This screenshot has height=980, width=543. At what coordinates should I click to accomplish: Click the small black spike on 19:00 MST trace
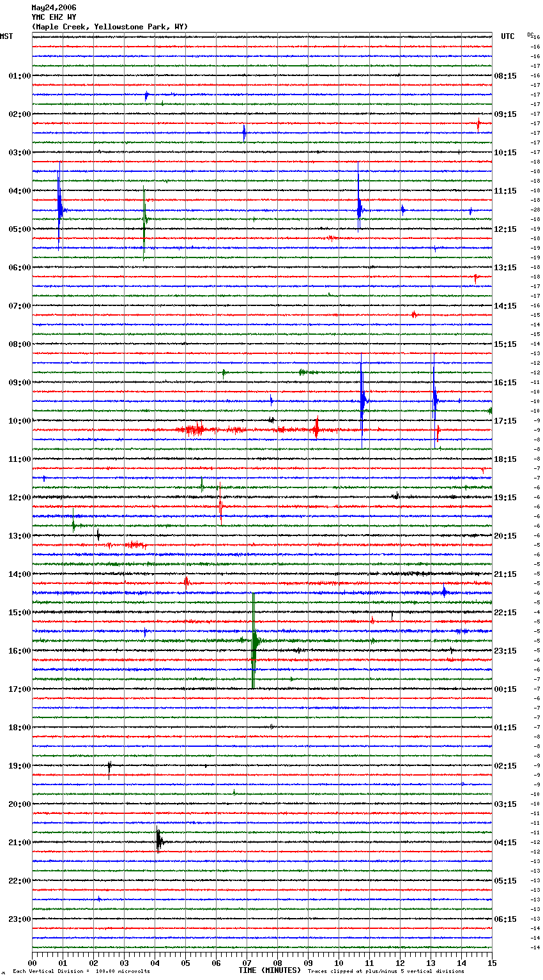tap(109, 769)
